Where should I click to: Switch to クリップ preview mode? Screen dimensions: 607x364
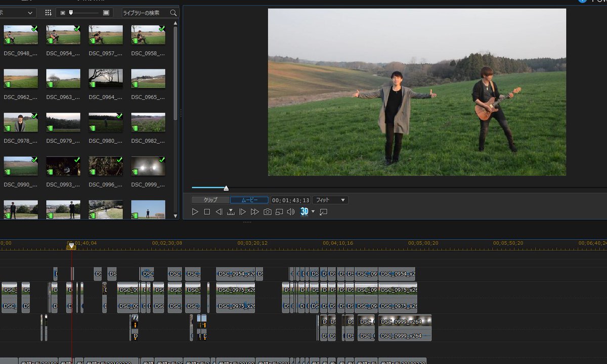point(210,200)
